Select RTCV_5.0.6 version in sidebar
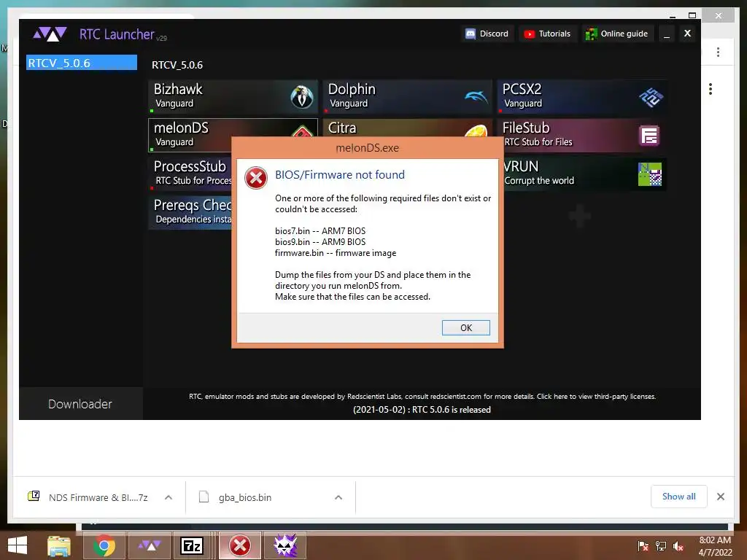This screenshot has height=560, width=747. (x=82, y=63)
